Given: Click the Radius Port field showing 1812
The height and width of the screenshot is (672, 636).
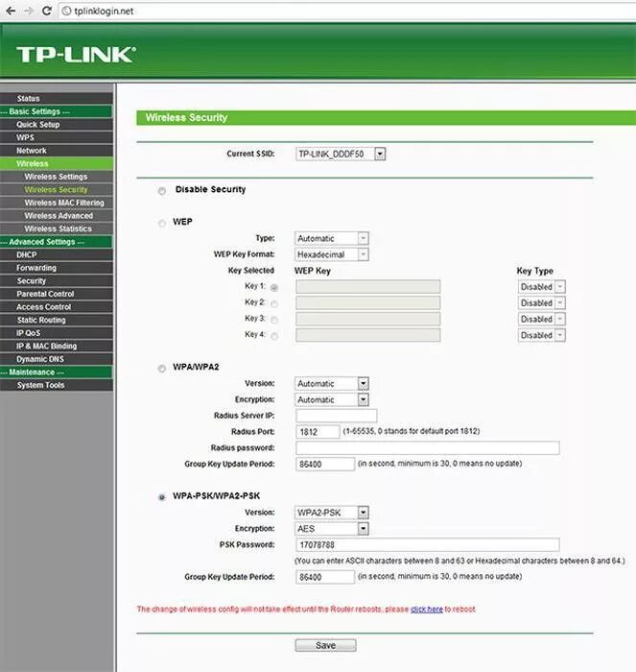Looking at the screenshot, I should click(x=318, y=432).
